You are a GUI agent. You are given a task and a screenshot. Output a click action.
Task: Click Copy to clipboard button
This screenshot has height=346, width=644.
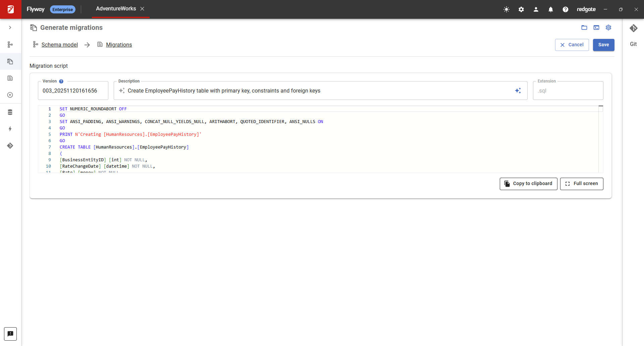[528, 184]
